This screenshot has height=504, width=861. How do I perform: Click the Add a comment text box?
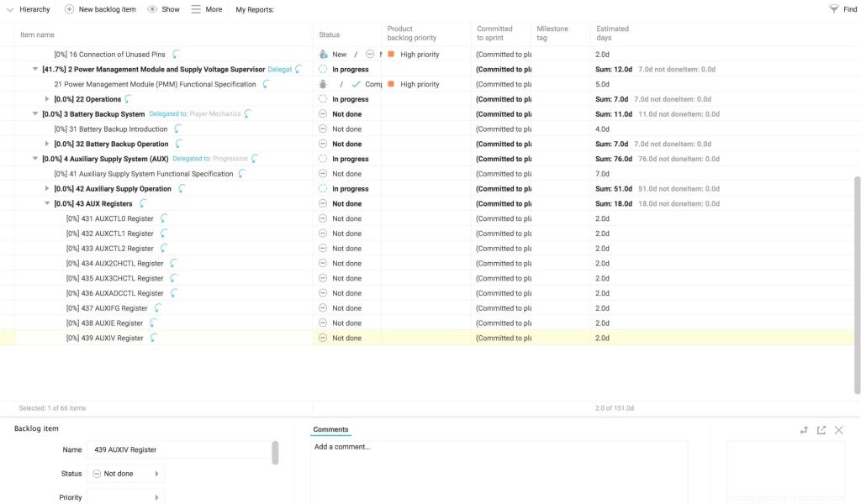click(499, 470)
